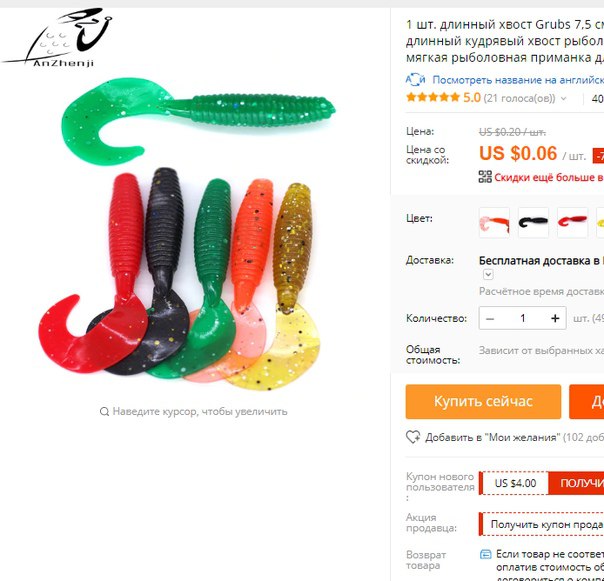Increase quantity with the plus button
The width and height of the screenshot is (604, 581).
click(555, 318)
